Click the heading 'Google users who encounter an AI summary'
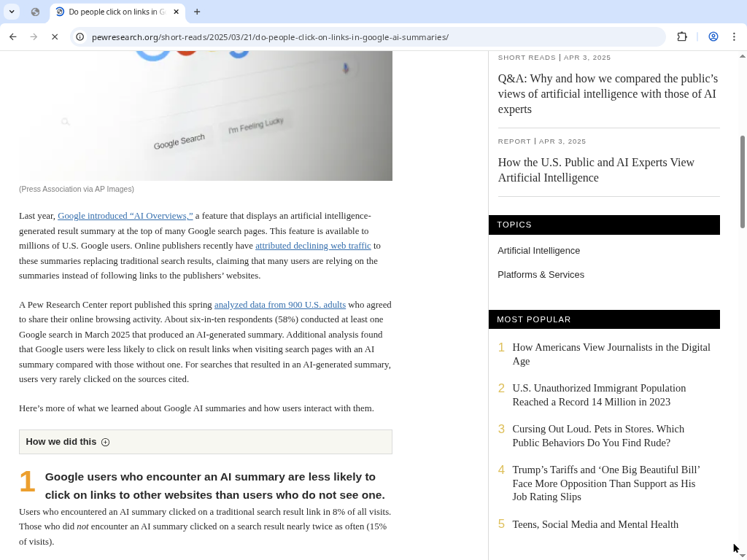 (x=215, y=486)
